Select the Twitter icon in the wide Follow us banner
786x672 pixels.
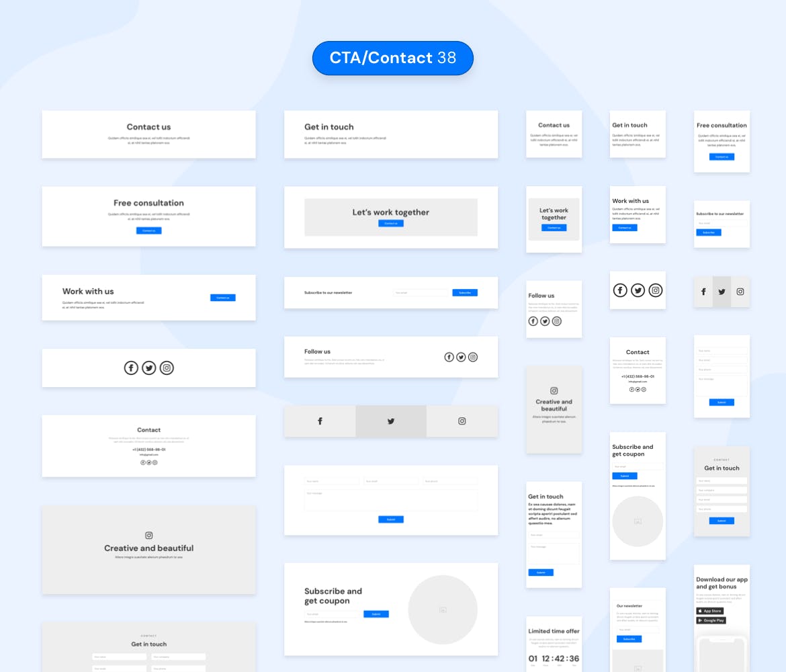point(461,357)
